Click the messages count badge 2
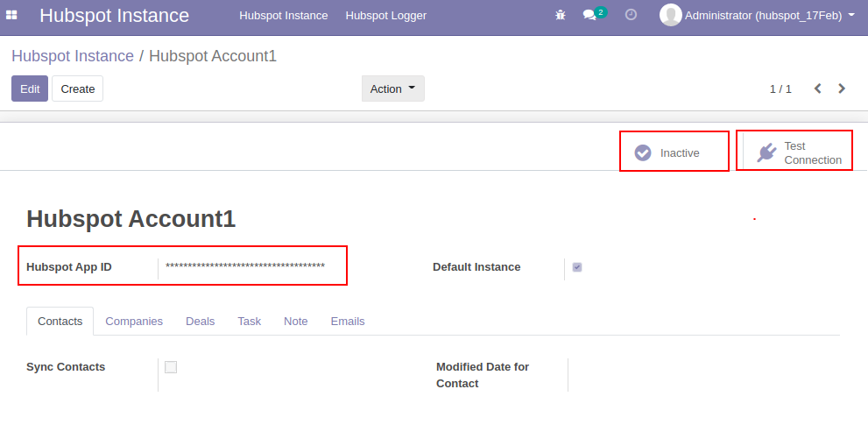The width and height of the screenshot is (868, 446). point(601,11)
